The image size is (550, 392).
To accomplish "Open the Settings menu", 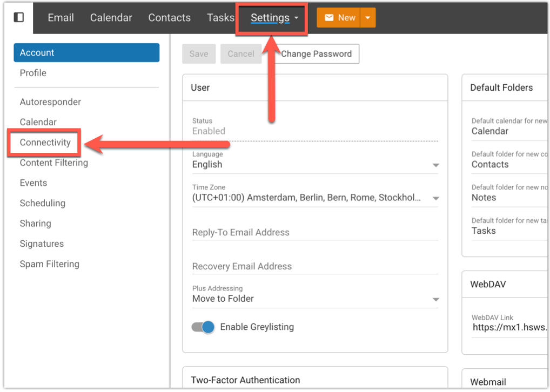I will click(274, 18).
